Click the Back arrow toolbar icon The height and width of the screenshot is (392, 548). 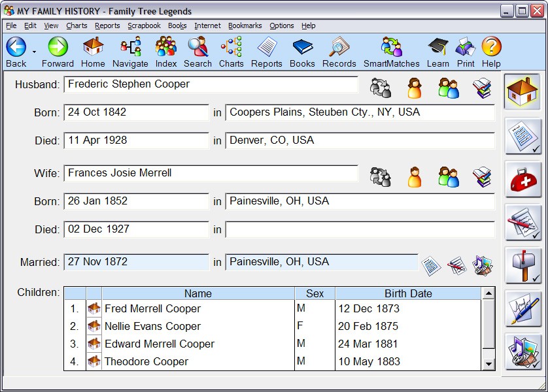[x=16, y=46]
